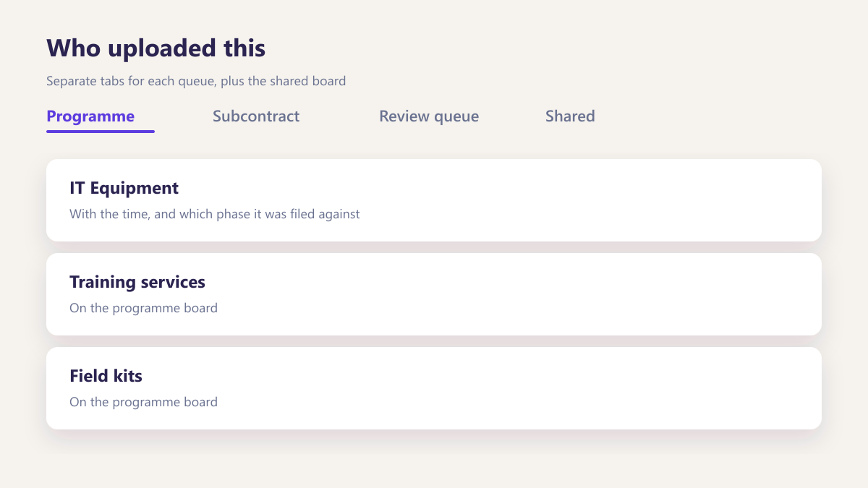Select the Shared tab
Image resolution: width=868 pixels, height=488 pixels.
coord(570,116)
